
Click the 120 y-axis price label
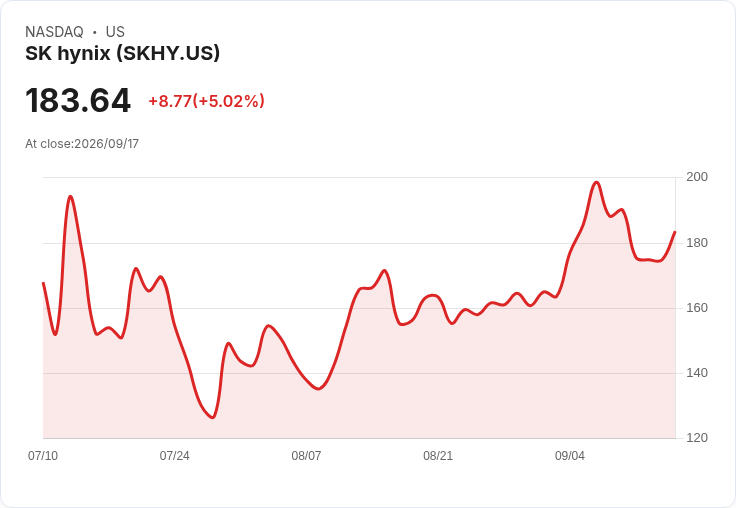coord(697,438)
